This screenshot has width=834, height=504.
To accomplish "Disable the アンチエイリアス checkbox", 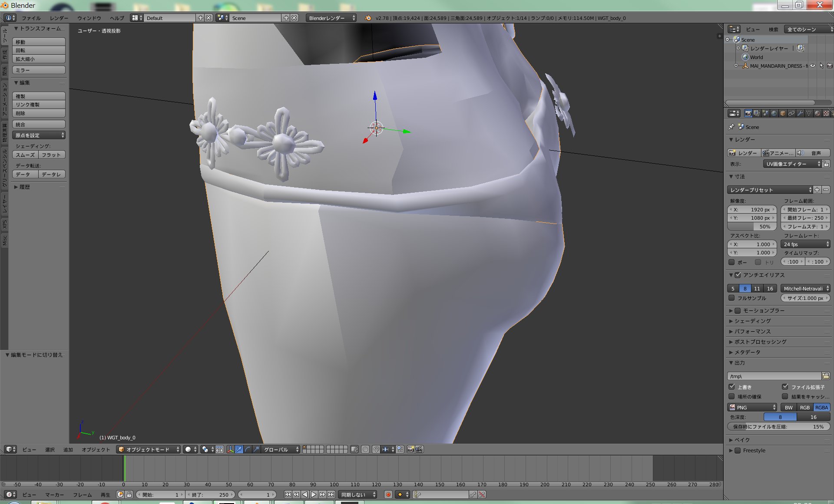I will coord(738,275).
